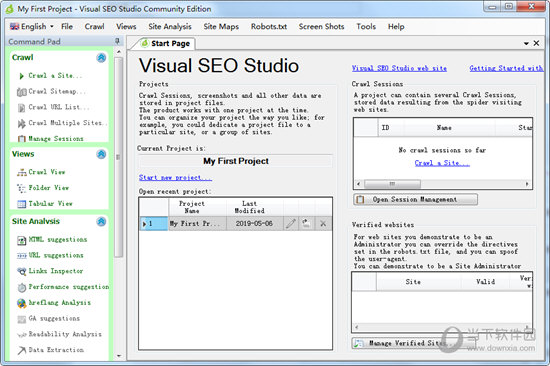
Task: Open the Crawl menu
Action: [x=94, y=26]
